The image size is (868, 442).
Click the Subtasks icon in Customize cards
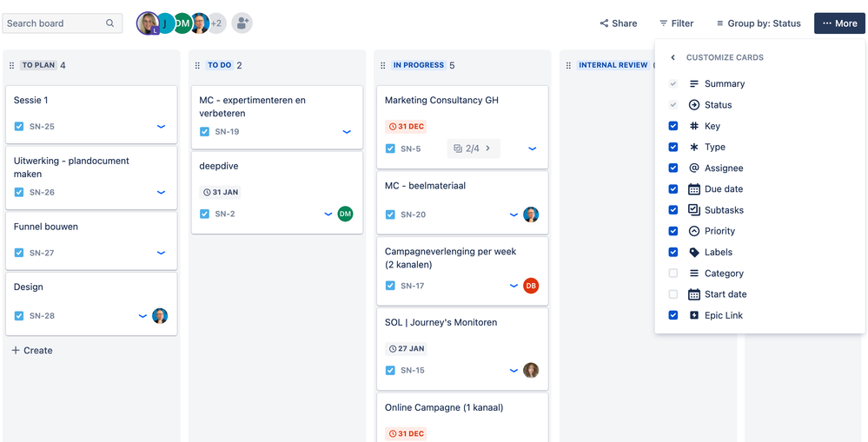point(694,209)
